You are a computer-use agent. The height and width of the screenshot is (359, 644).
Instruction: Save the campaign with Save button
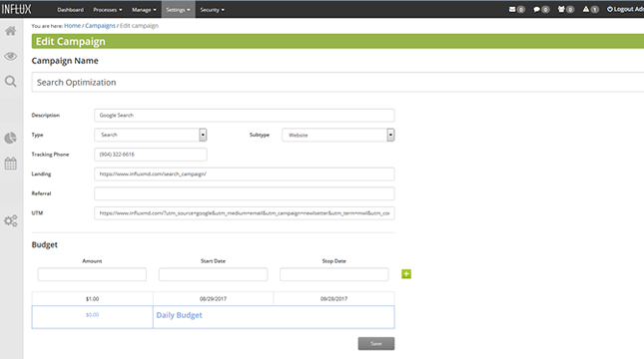(376, 343)
